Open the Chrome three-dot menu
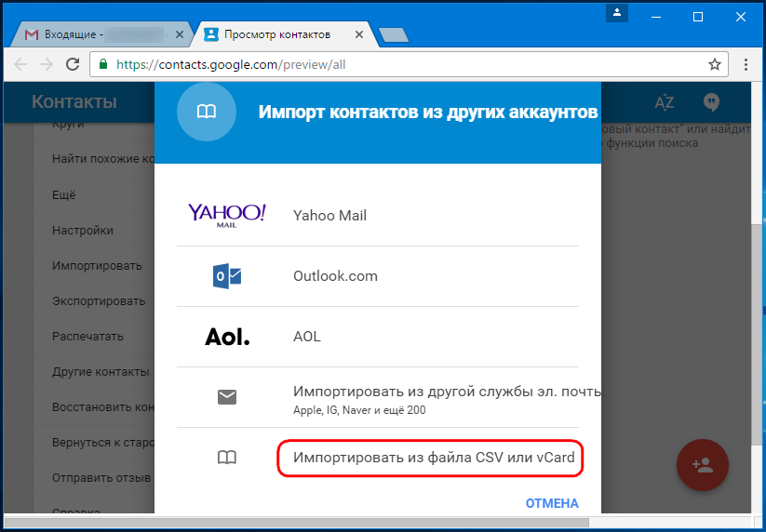Screen dimensions: 766x532 (x=746, y=64)
